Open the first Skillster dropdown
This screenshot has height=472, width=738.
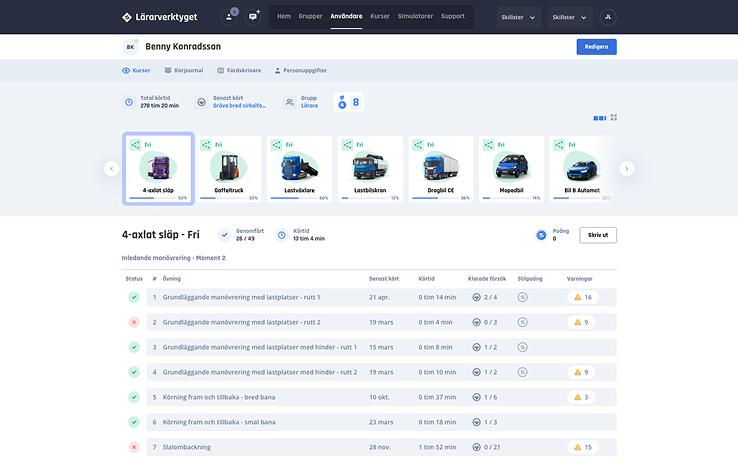(519, 17)
